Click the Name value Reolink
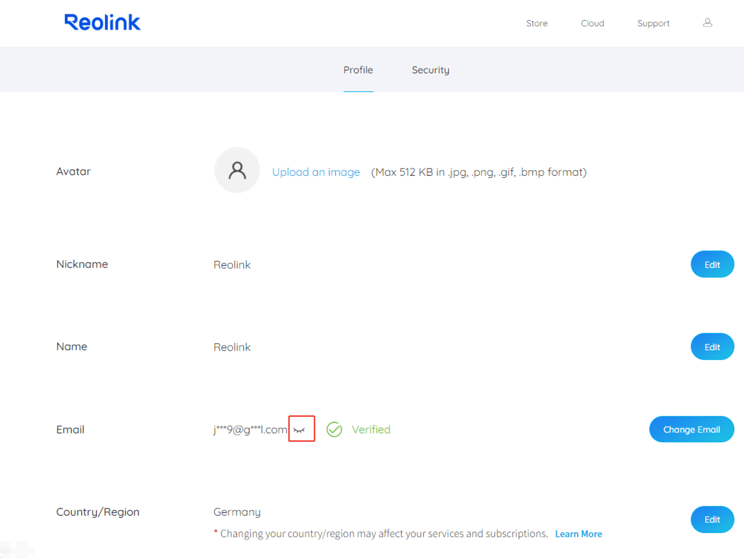Viewport: 744px width, 560px height. [x=232, y=347]
